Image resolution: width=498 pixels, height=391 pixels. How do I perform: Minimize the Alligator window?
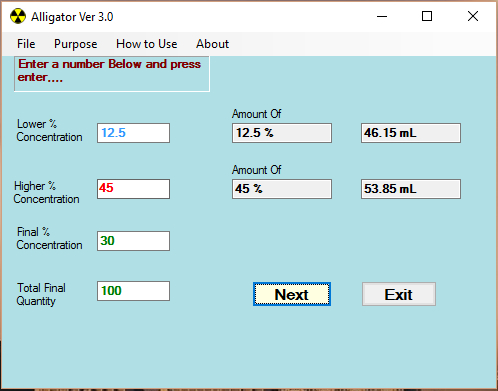point(382,16)
